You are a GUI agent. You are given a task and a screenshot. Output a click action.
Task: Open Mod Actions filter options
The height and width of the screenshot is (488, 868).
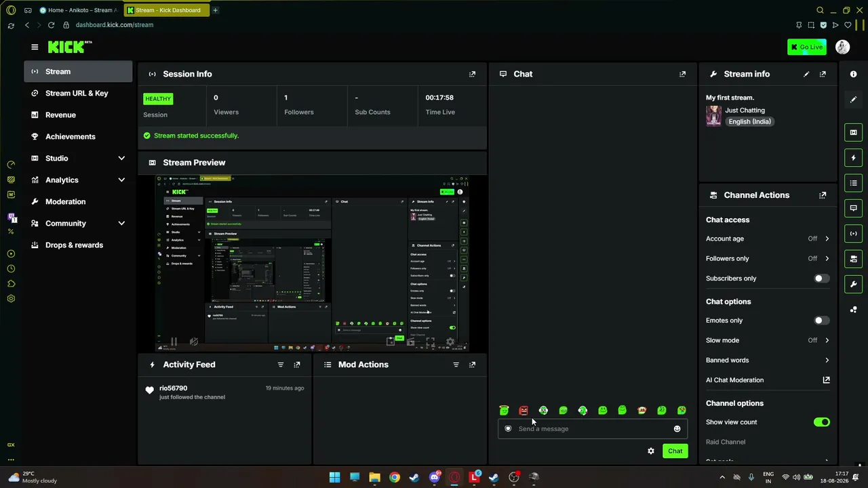tap(456, 365)
